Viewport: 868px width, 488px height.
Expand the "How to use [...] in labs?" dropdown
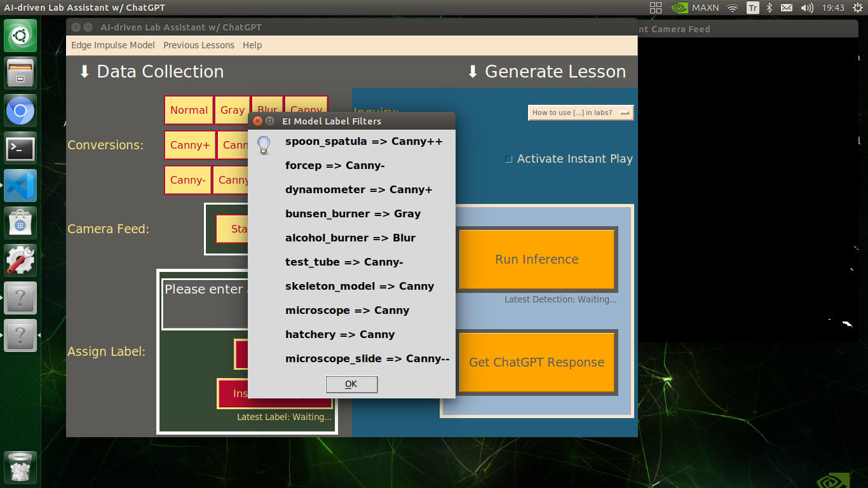coord(581,112)
